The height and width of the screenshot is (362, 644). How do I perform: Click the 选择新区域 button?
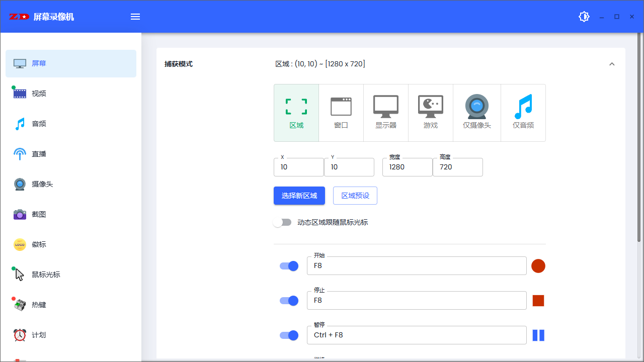(x=299, y=196)
